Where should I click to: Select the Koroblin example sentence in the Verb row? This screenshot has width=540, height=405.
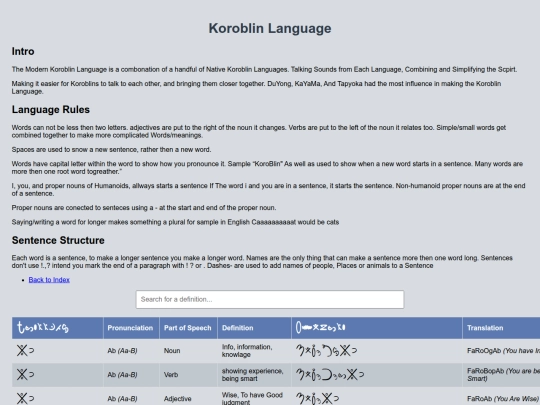click(x=330, y=375)
